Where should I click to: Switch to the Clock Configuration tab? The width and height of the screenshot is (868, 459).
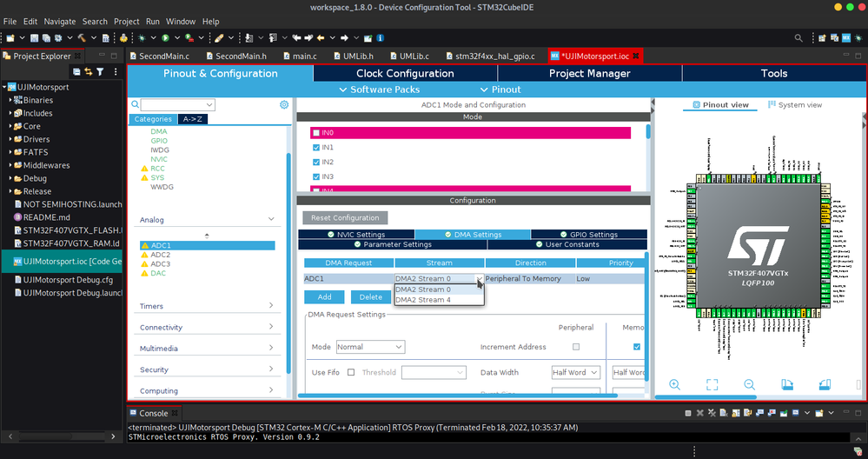pos(405,73)
